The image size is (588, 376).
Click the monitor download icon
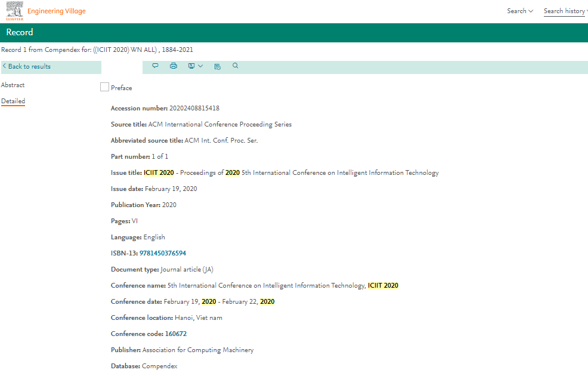coord(191,66)
